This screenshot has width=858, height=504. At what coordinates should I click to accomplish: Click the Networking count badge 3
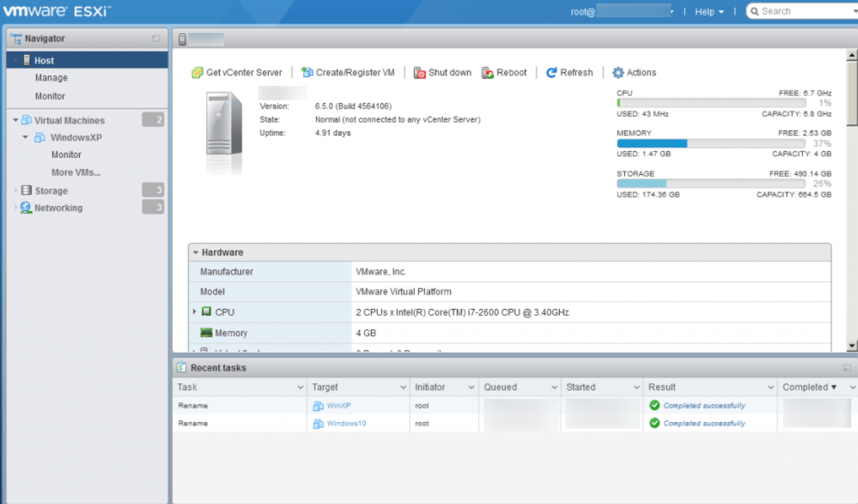[x=153, y=207]
